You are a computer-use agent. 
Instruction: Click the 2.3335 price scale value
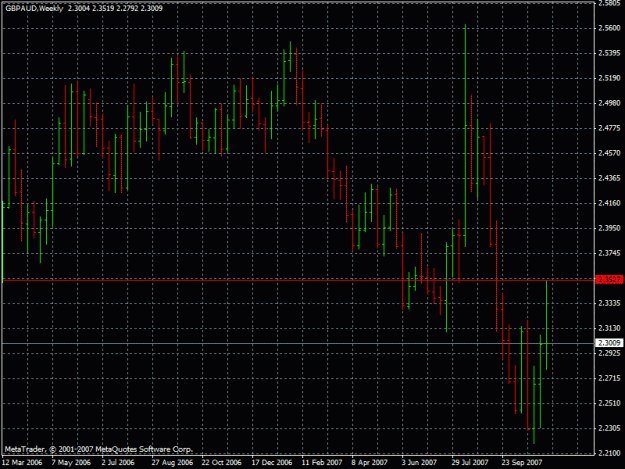point(609,303)
